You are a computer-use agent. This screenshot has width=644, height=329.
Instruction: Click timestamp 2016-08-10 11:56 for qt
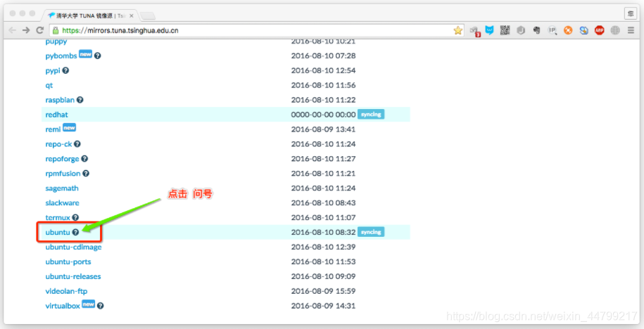click(x=323, y=85)
